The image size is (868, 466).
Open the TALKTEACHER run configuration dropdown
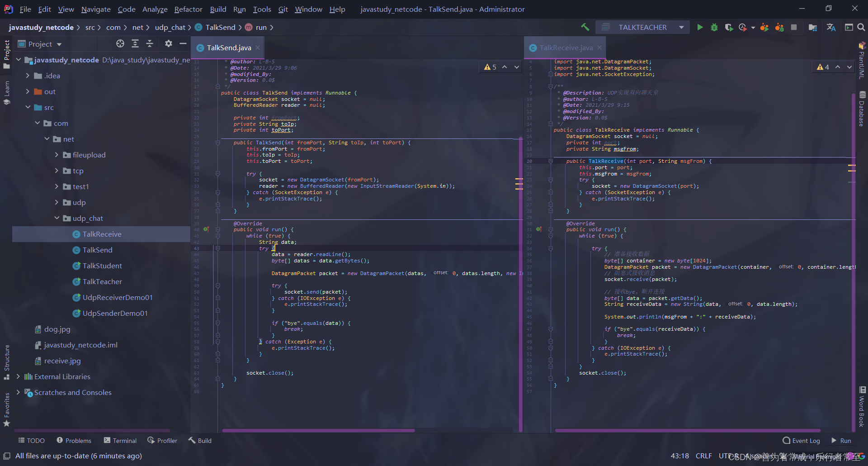642,28
